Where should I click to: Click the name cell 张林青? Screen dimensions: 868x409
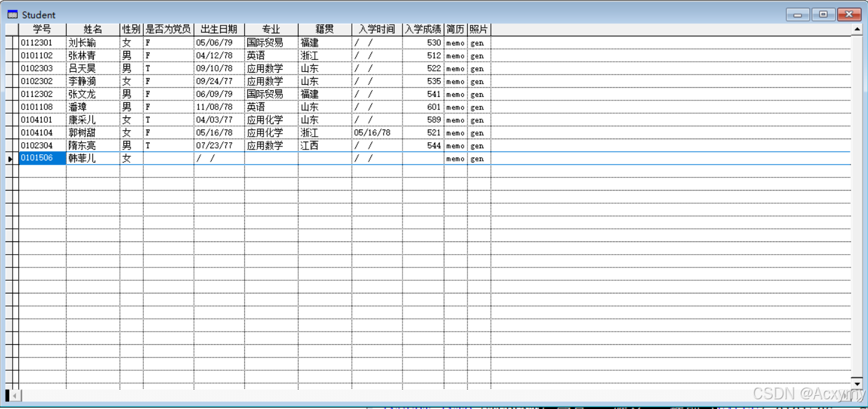point(93,55)
